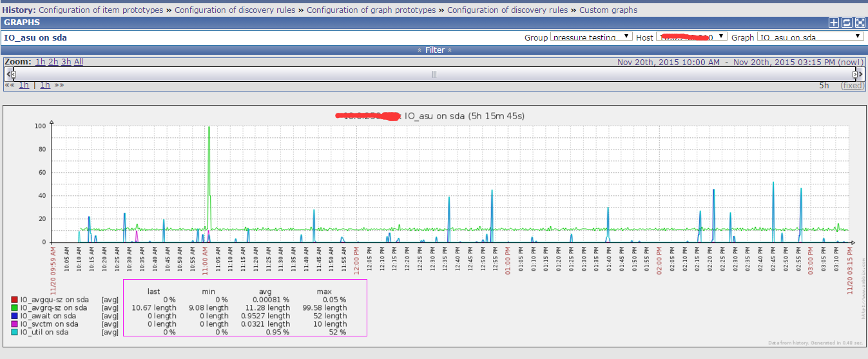Click the 11:00 AM label on time axis
This screenshot has width=868, height=359.
tap(204, 262)
